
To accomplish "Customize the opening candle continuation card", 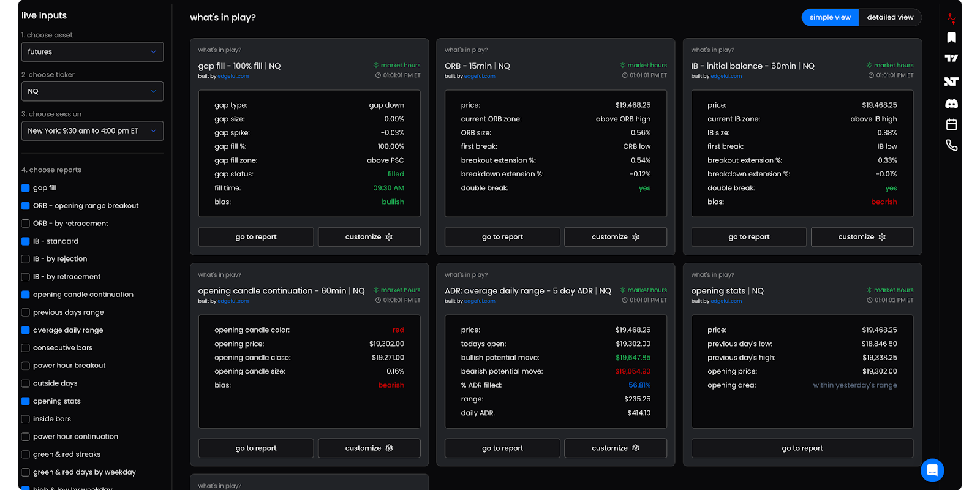I will [x=369, y=448].
